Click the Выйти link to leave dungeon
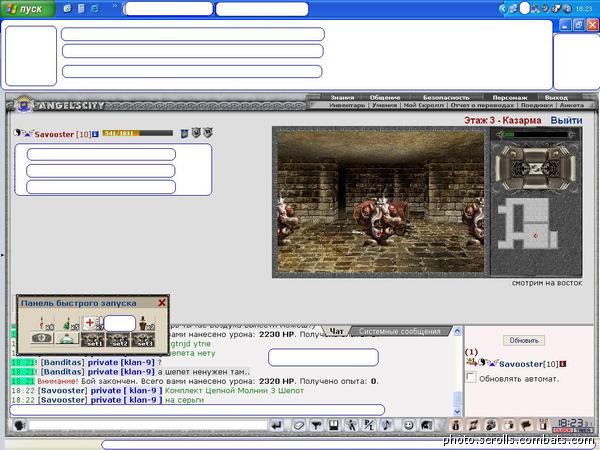This screenshot has width=600, height=450. tap(566, 121)
